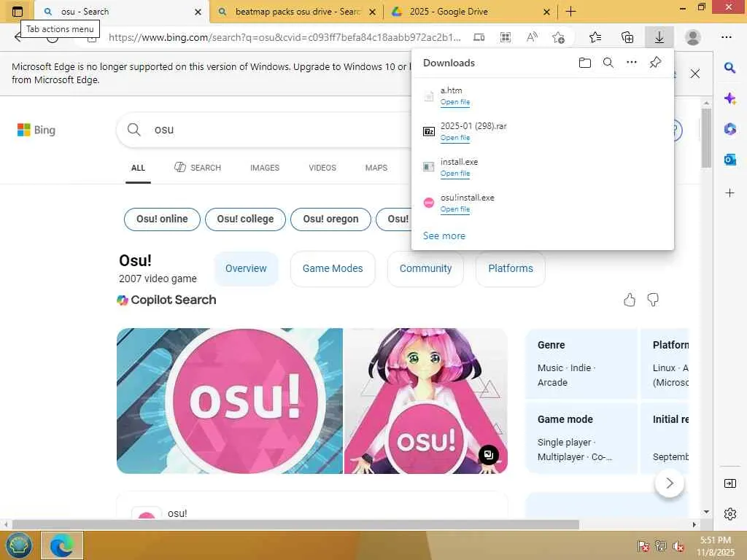Add page to favorites star icon
The width and height of the screenshot is (747, 560).
click(558, 37)
